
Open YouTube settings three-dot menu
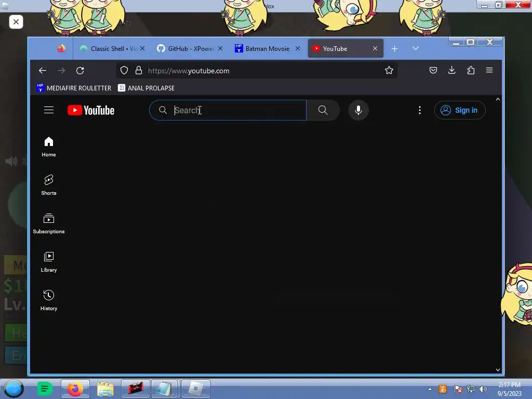pos(420,110)
